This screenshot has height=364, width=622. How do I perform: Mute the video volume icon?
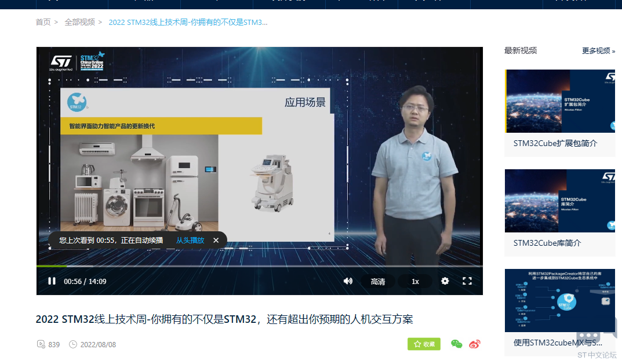pyautogui.click(x=348, y=281)
